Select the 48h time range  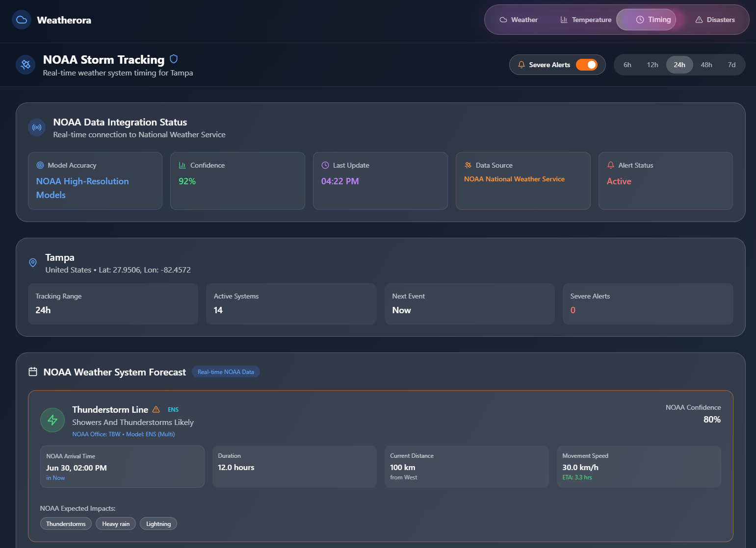coord(706,65)
